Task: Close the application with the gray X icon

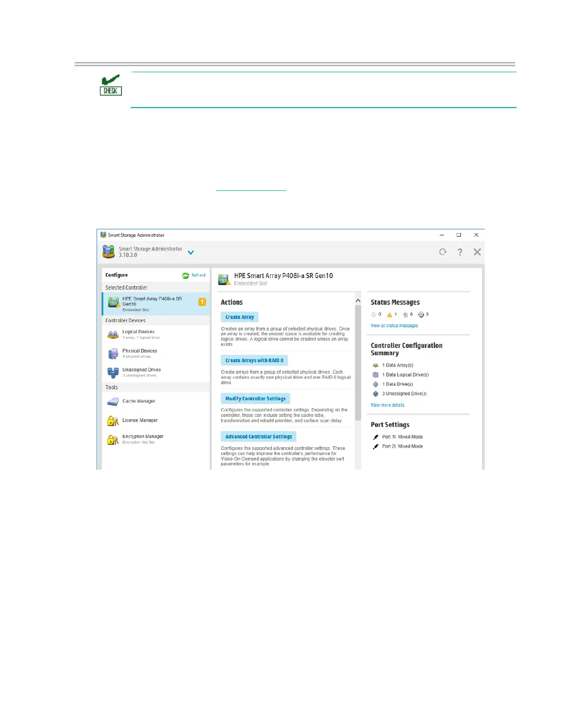Action: pos(477,252)
